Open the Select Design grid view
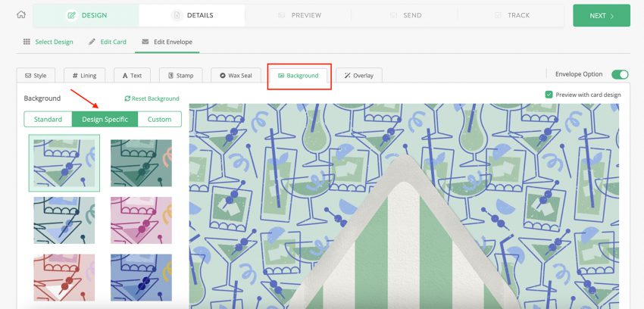 pyautogui.click(x=48, y=42)
